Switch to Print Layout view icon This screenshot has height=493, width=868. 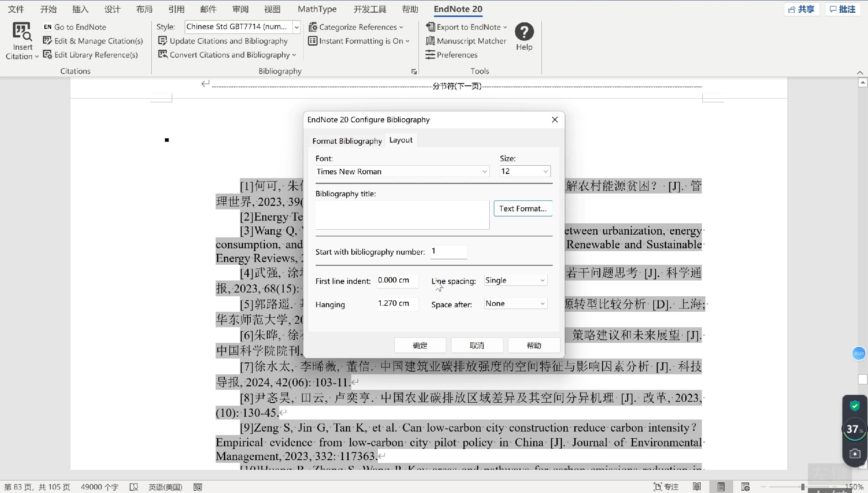coord(721,487)
